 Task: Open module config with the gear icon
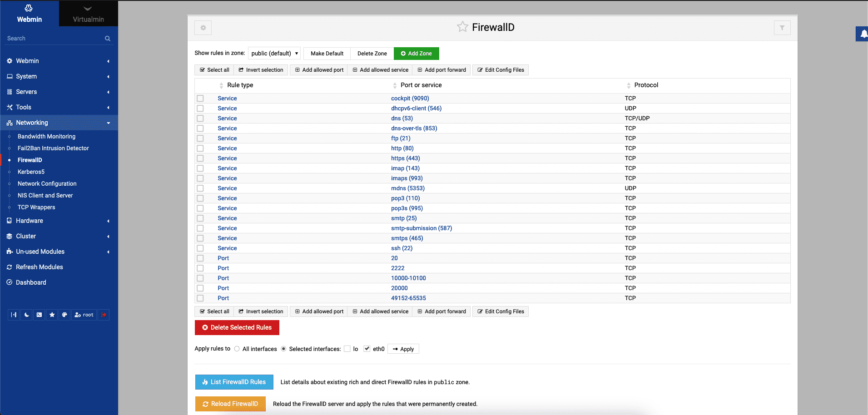(x=203, y=28)
